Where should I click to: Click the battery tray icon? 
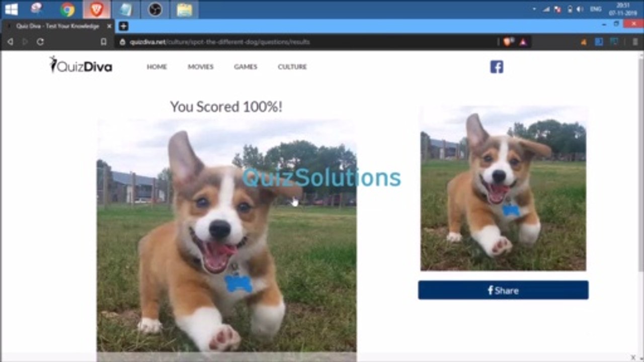[570, 9]
